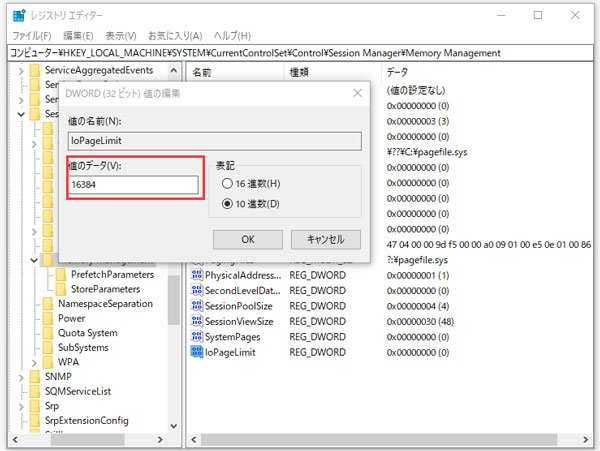Image resolution: width=600 pixels, height=451 pixels.
Task: Click the SystemPages DWORD value icon
Action: pyautogui.click(x=197, y=337)
